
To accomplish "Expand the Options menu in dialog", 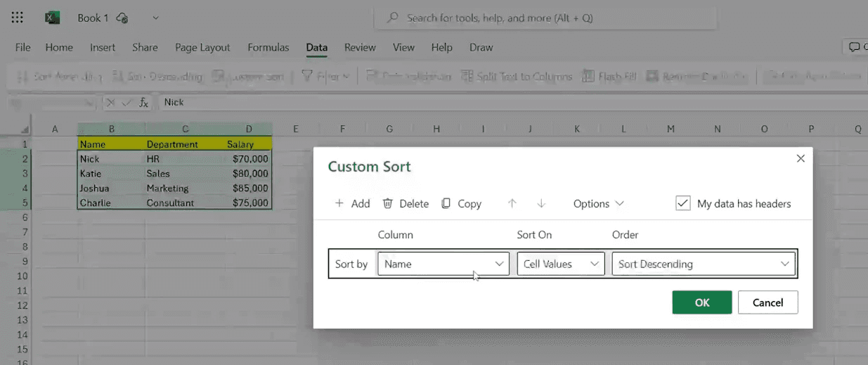I will [x=598, y=203].
